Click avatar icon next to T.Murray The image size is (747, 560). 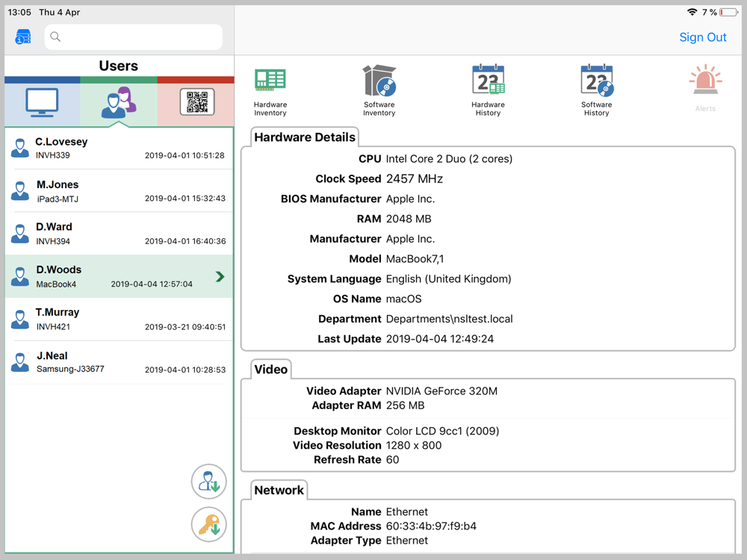click(20, 320)
